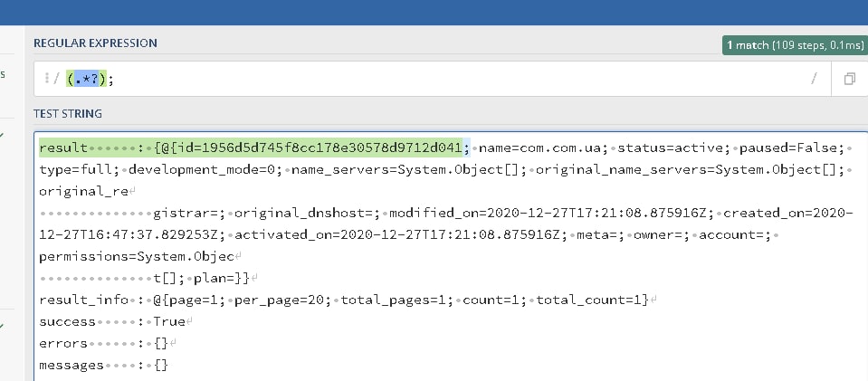The image size is (868, 381).
Task: Click '@{page=1;' text
Action: (189, 300)
